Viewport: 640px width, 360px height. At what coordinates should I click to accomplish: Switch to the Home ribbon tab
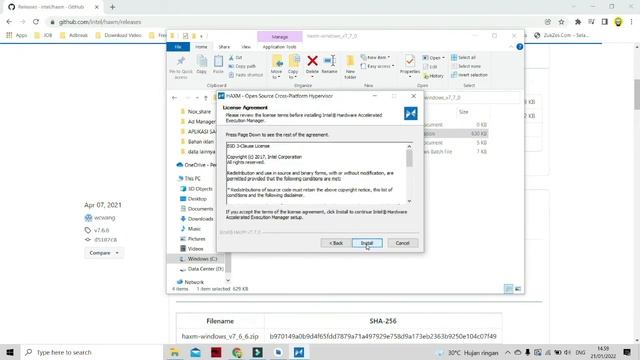click(201, 47)
